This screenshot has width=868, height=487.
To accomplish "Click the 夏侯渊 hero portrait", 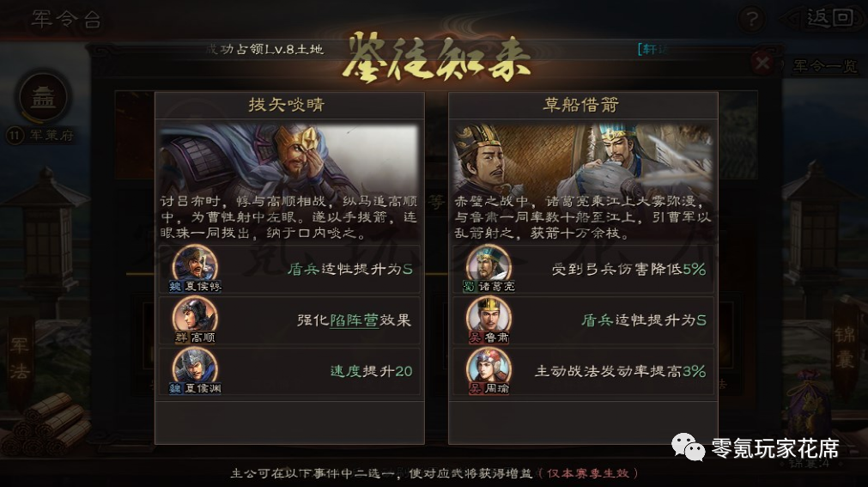I will (x=195, y=370).
